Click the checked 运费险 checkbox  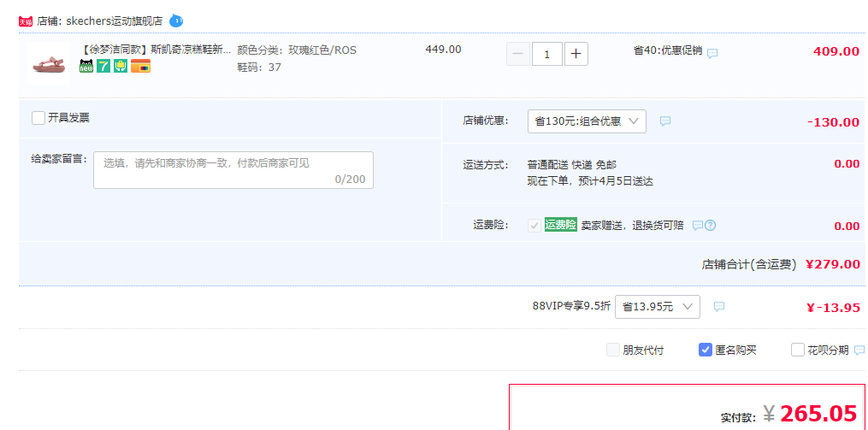click(534, 225)
